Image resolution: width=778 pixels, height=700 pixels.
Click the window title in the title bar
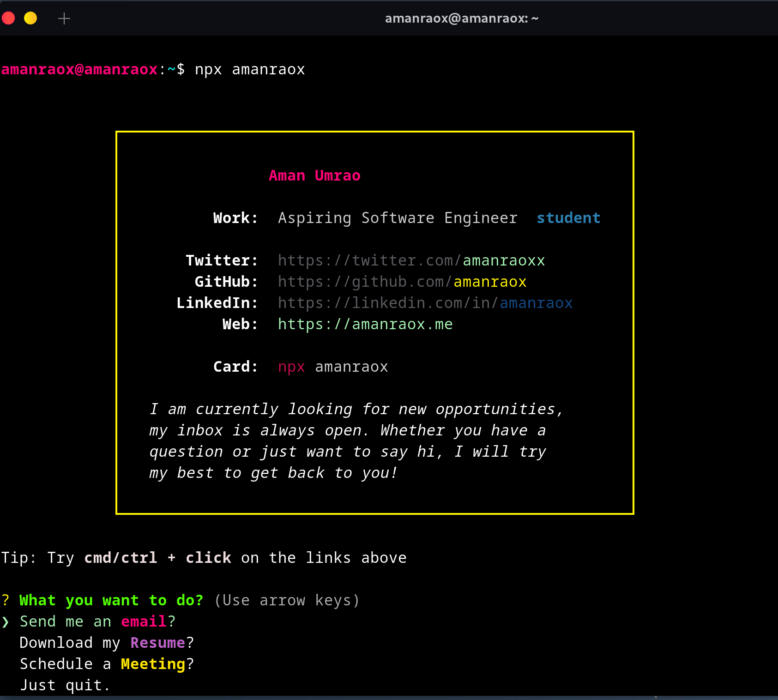(x=461, y=18)
